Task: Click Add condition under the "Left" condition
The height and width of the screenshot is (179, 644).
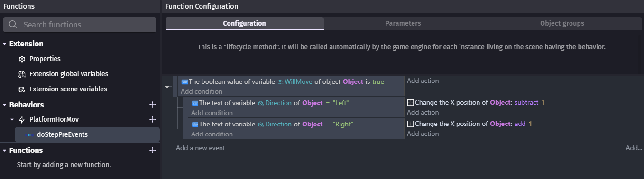Action: (212, 113)
